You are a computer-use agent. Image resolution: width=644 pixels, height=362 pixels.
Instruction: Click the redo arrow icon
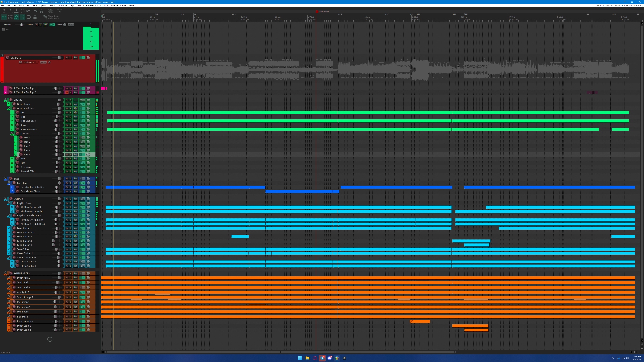(35, 11)
